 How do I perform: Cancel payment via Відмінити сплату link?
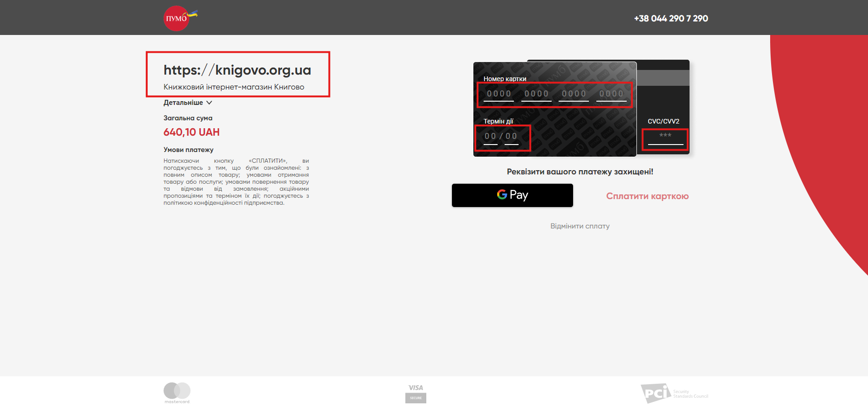(x=580, y=226)
